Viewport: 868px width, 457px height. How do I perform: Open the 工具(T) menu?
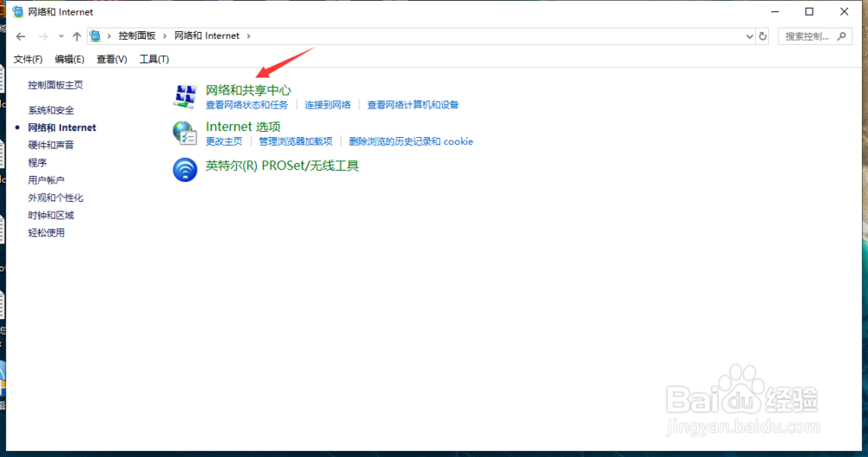click(154, 59)
